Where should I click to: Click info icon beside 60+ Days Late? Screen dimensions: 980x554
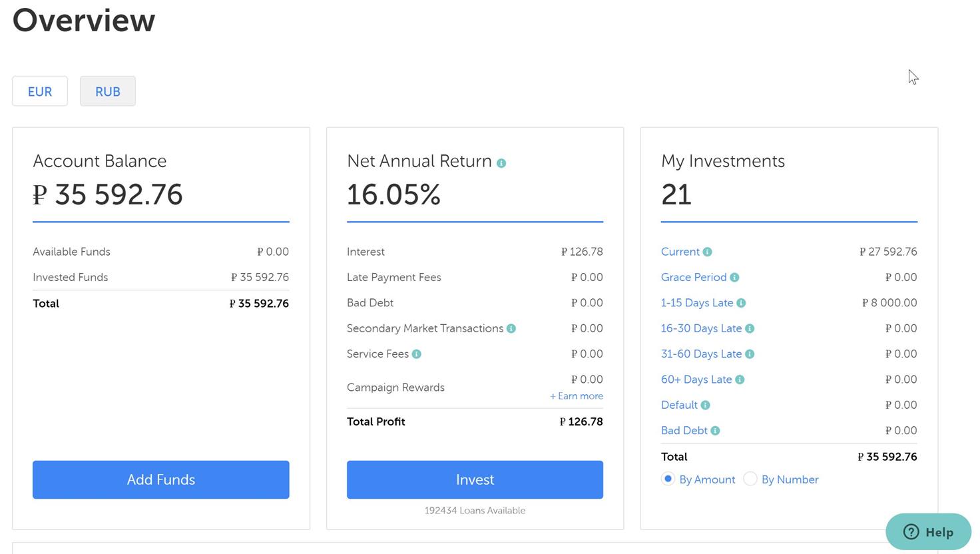740,380
